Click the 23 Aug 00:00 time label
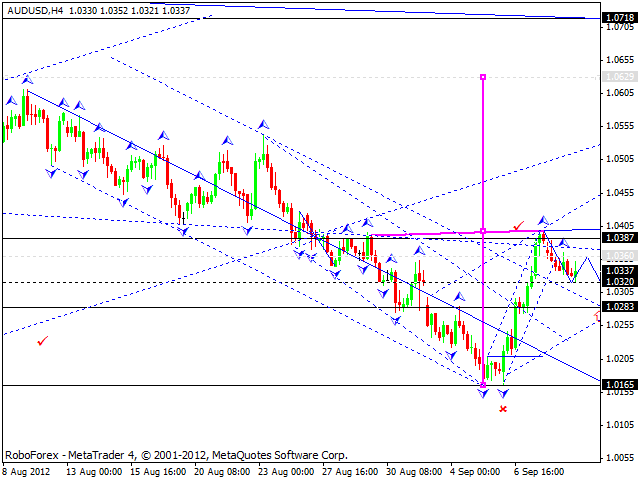 (287, 472)
